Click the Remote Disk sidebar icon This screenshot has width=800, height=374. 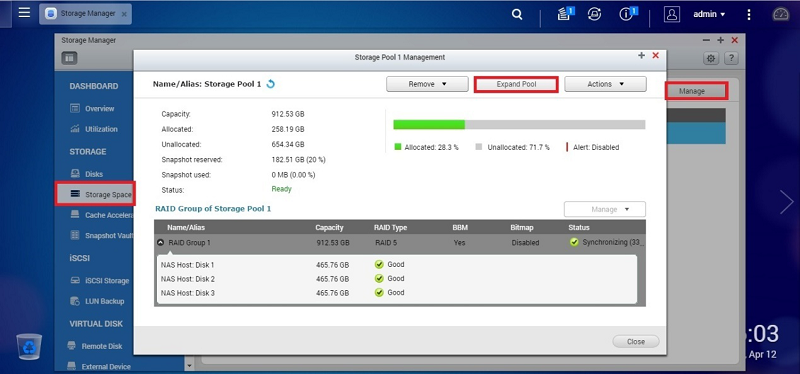coord(71,346)
